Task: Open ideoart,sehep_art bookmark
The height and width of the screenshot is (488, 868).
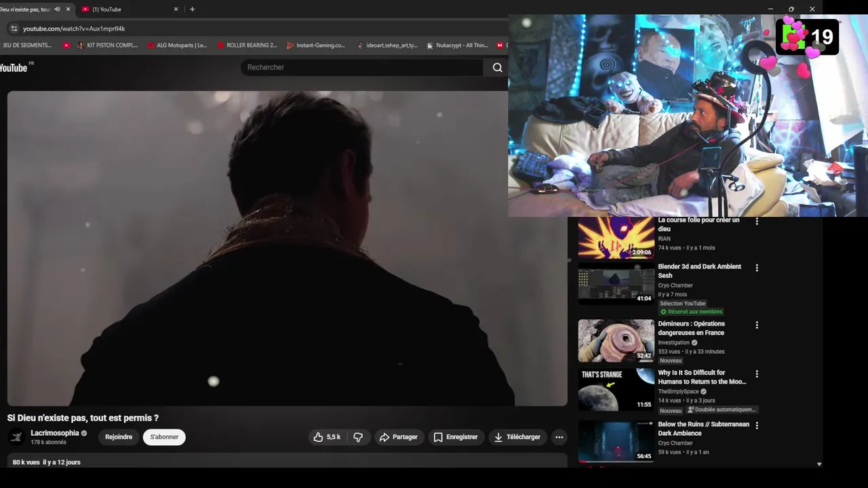Action: (x=387, y=45)
